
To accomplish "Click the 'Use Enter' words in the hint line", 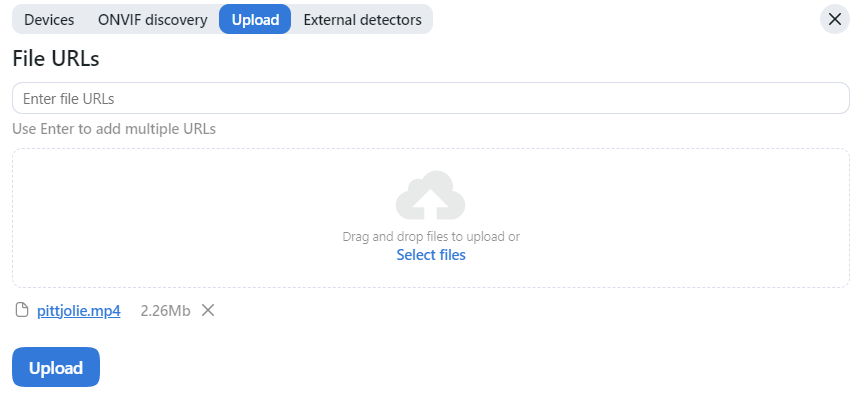I will click(39, 129).
